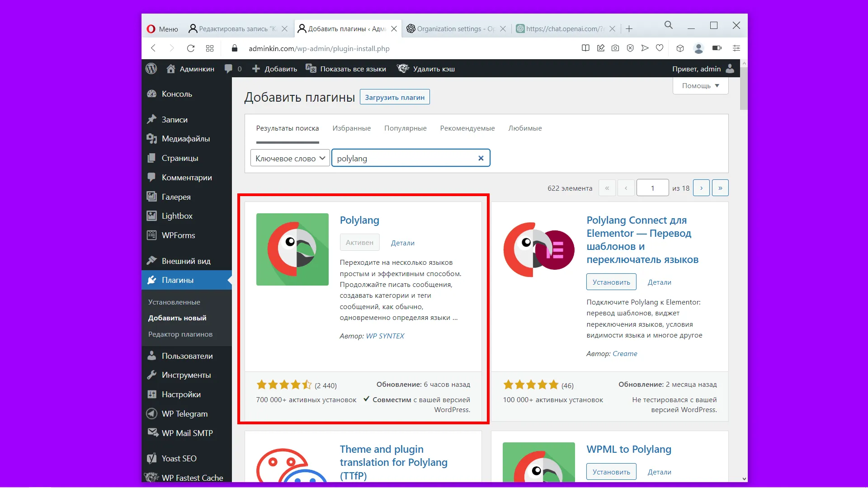The image size is (868, 488).
Task: Open the WordPress logo menu
Action: [x=151, y=69]
